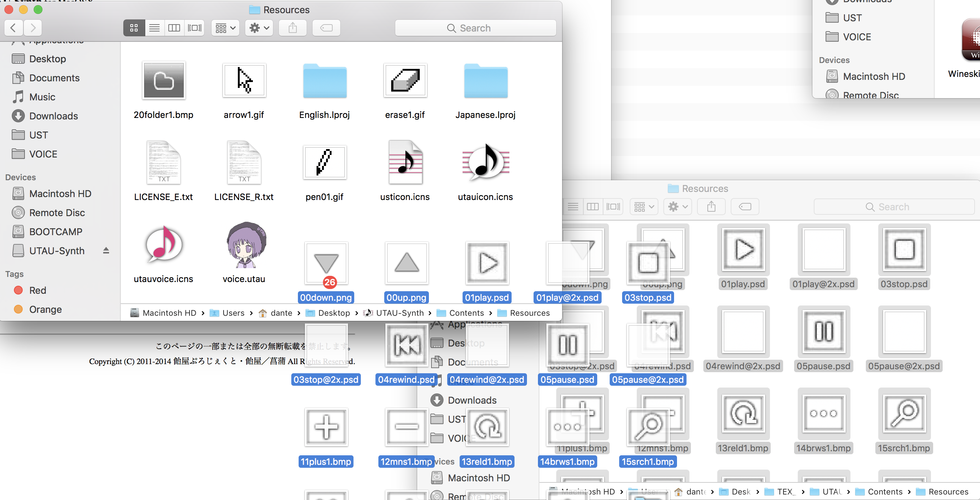
Task: Open the 20folder1.bmp file icon
Action: point(164,80)
